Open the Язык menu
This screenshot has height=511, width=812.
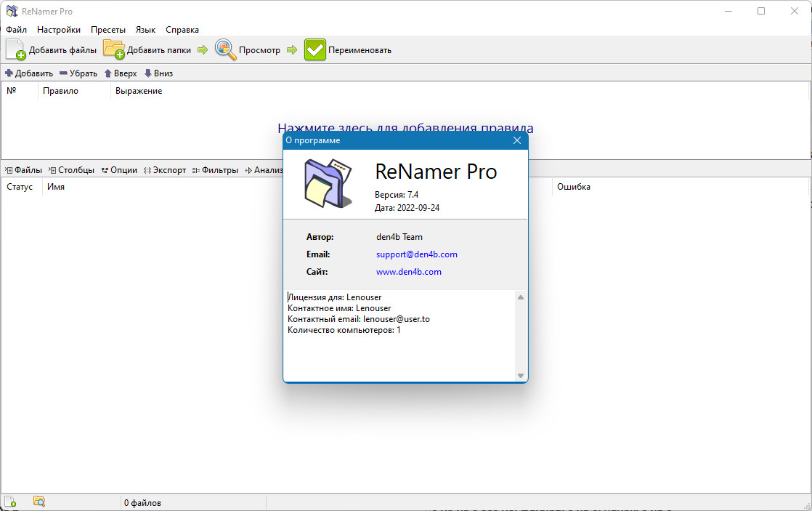point(145,30)
